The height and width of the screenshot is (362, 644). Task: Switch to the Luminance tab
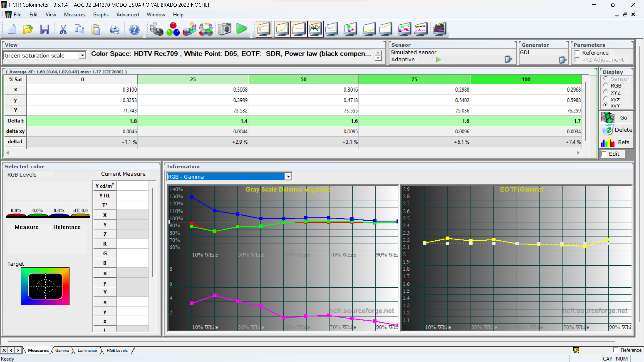87,350
